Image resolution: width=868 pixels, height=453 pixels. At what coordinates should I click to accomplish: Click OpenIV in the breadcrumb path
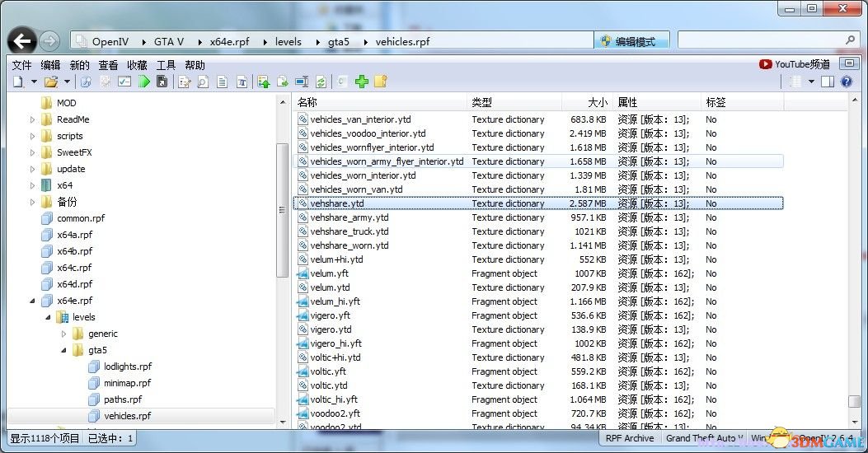pos(110,41)
